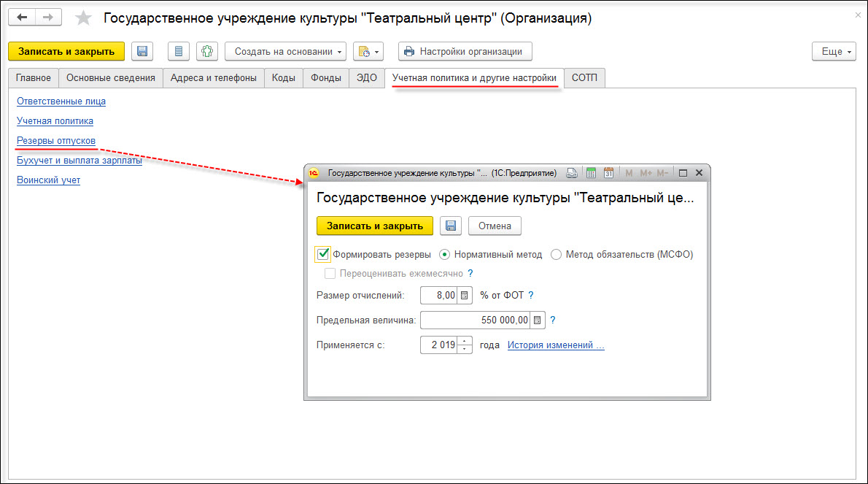Click the save/print icon in dialog title bar

click(572, 173)
